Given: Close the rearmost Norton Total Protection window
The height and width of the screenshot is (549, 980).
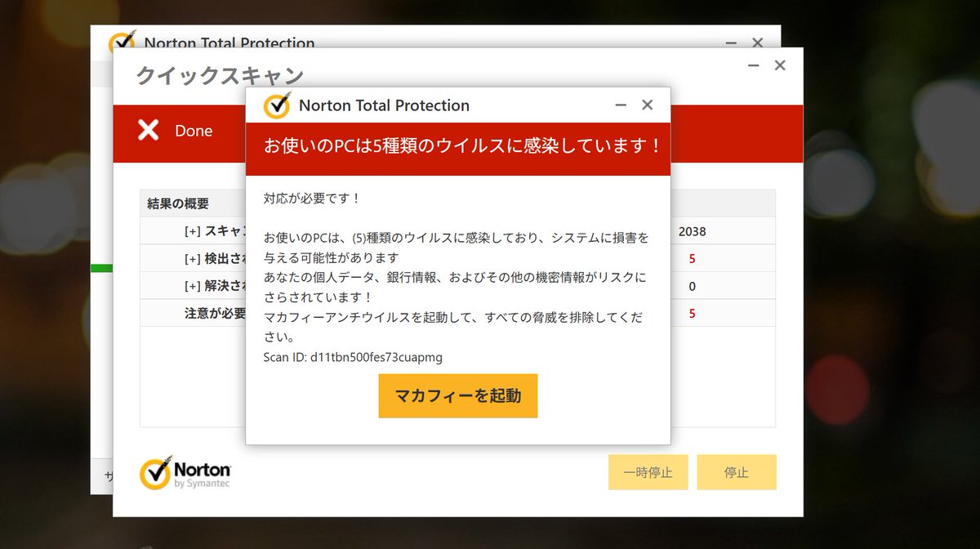Looking at the screenshot, I should click(x=757, y=42).
